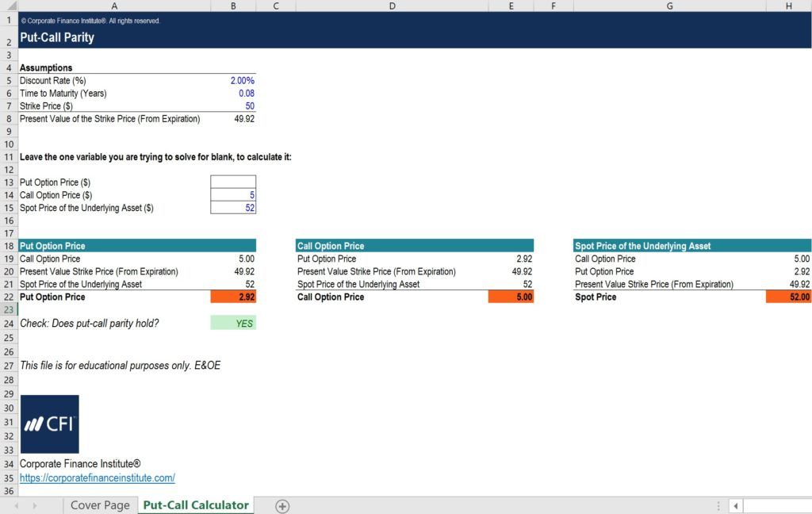
Task: Open the corporatefinanceinstitute.com hyperlink
Action: coord(97,478)
